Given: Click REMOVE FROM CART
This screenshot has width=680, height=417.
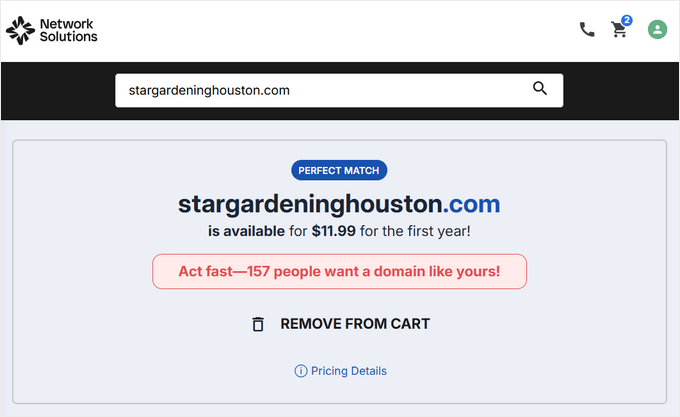Looking at the screenshot, I should pos(355,324).
